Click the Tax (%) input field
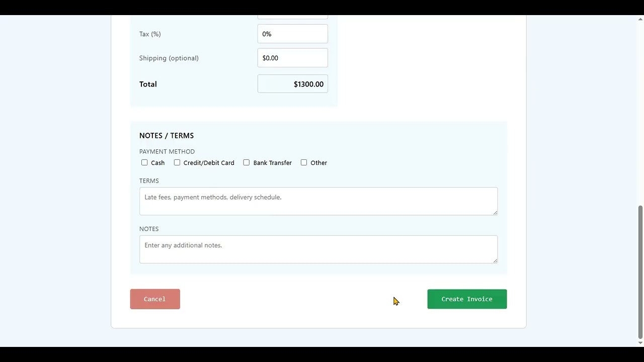The width and height of the screenshot is (644, 362). tap(292, 34)
